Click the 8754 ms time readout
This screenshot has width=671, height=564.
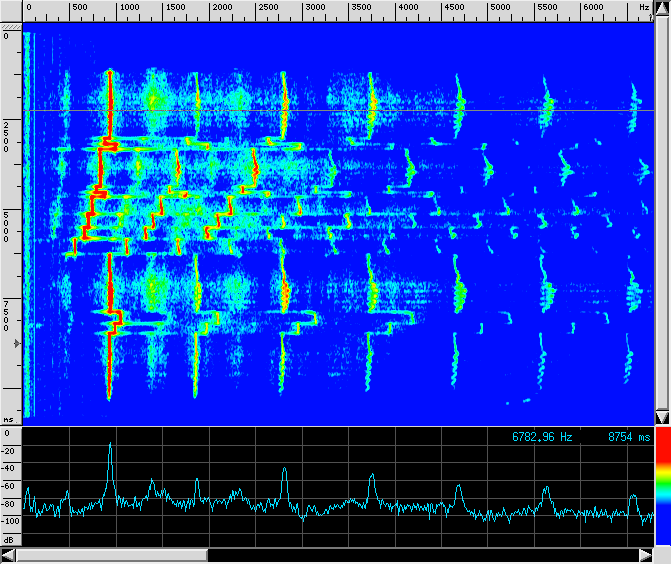tap(628, 437)
